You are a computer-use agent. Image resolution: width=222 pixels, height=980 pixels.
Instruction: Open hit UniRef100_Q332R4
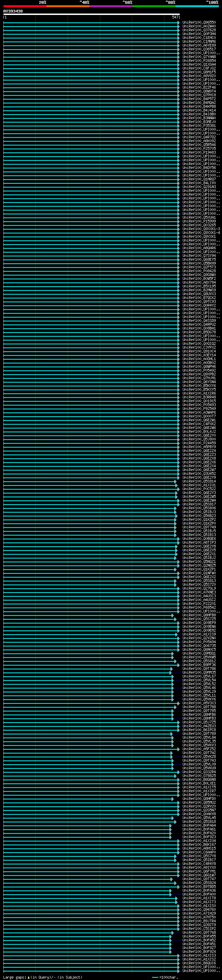tap(199, 772)
